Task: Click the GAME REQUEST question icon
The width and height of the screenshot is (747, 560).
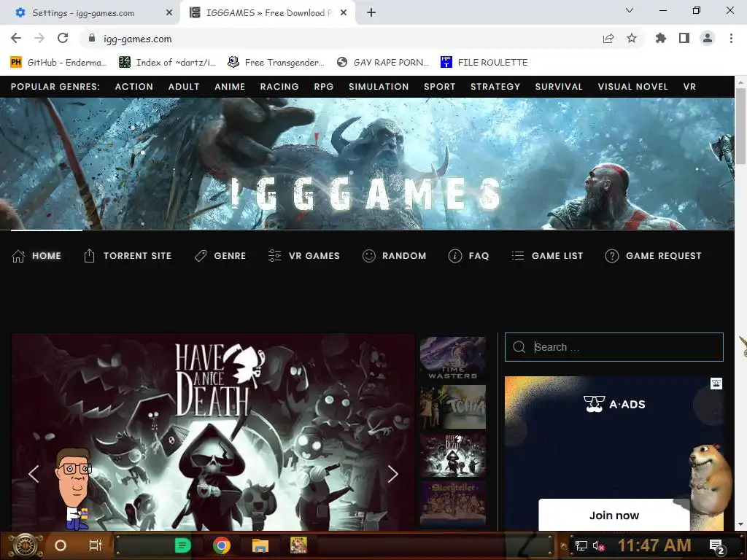Action: (612, 256)
